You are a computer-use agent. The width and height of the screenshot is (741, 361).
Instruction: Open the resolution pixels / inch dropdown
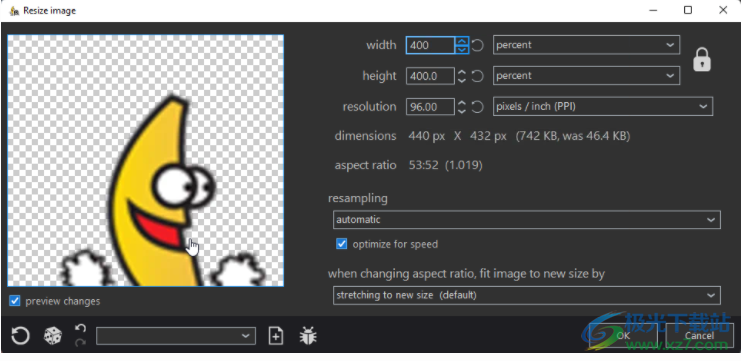(603, 107)
